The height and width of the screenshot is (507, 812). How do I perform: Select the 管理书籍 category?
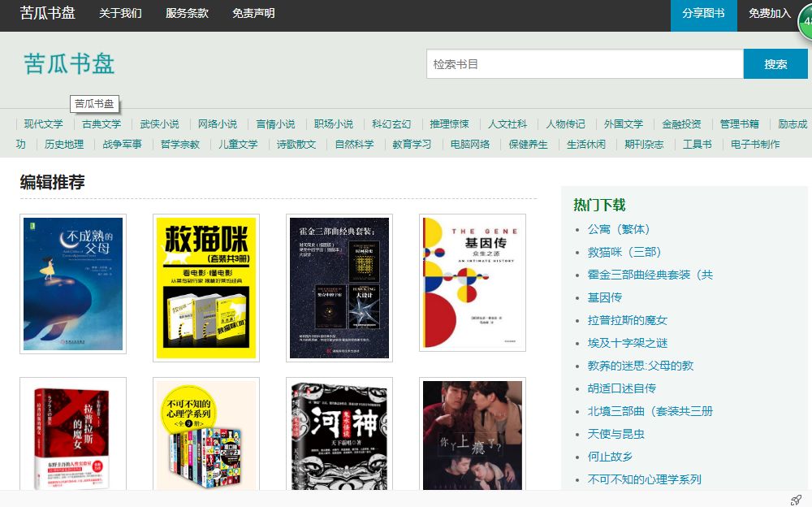740,123
